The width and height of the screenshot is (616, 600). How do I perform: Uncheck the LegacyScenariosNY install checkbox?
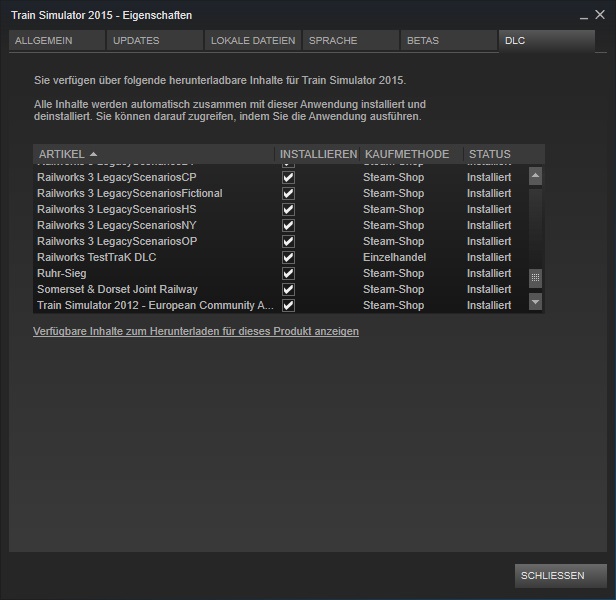pos(288,226)
